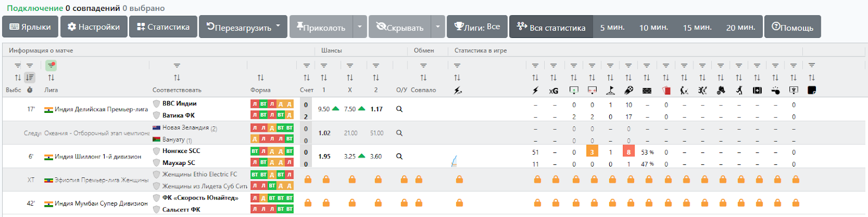Open the filter menu above the xG column
This screenshot has height=217, width=868.
pos(553,66)
